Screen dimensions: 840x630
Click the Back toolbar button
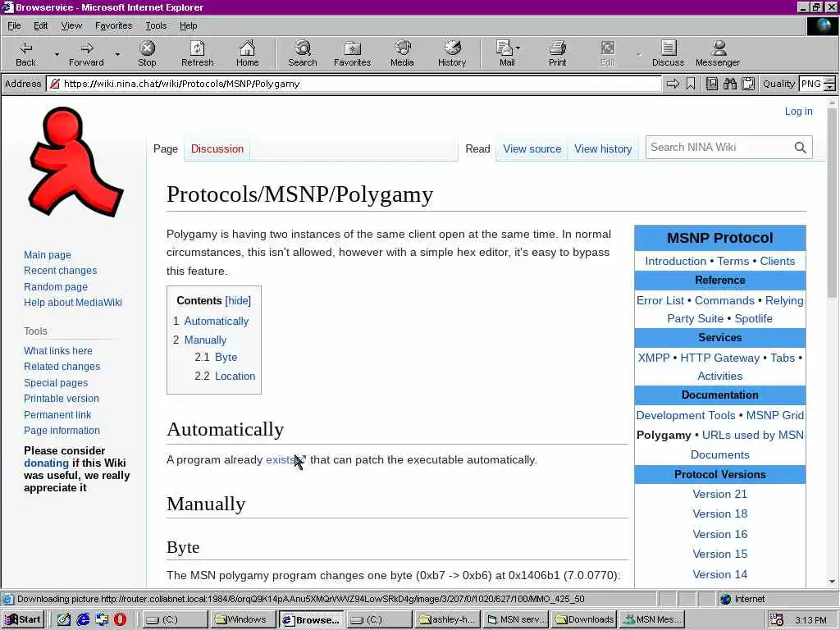[25, 53]
